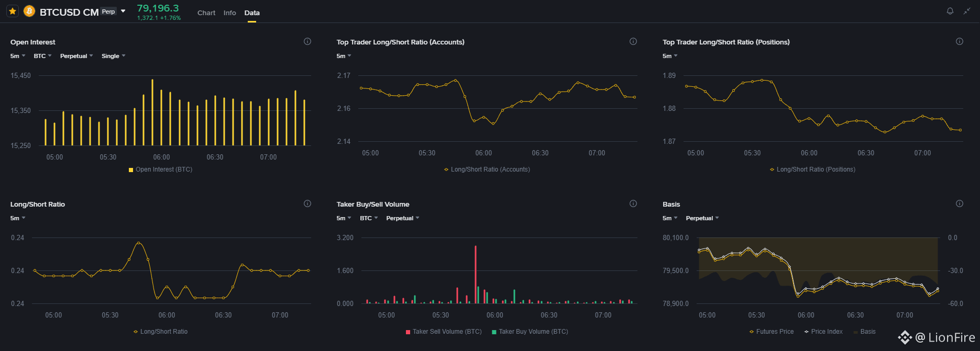Click the 2.17 axis label in Accounts chart
Image resolution: width=980 pixels, height=351 pixels.
[344, 75]
